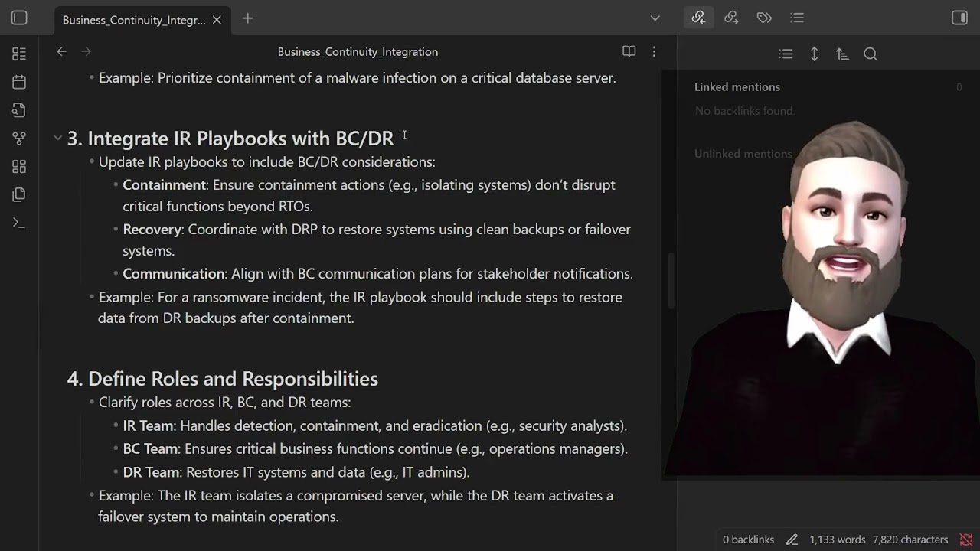This screenshot has height=551, width=980.
Task: Click the bold word 'Communication'
Action: pyautogui.click(x=174, y=274)
